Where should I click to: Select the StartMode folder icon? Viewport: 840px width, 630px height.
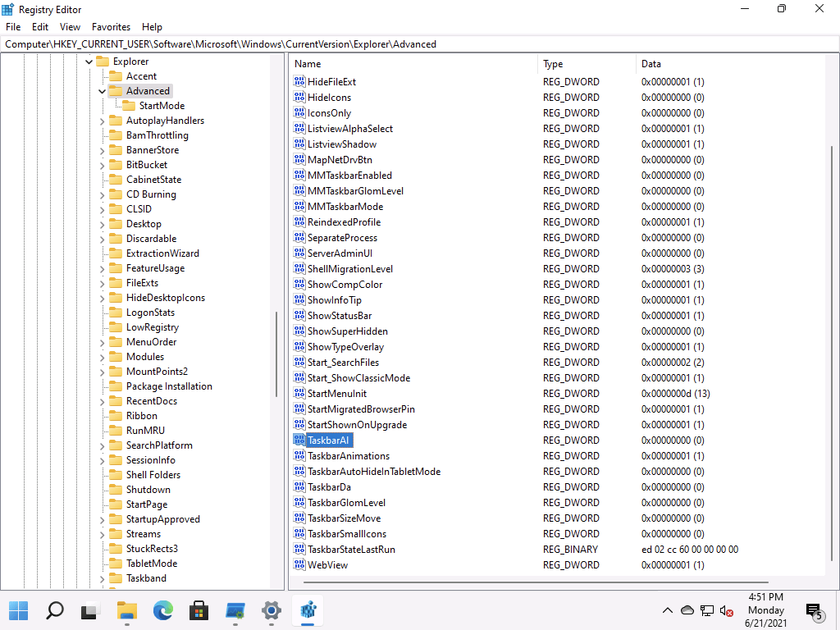click(x=130, y=106)
